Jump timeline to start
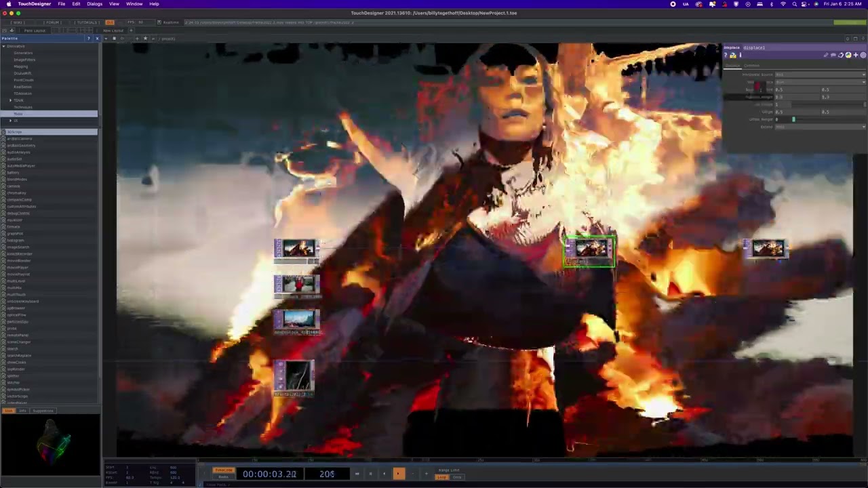This screenshot has width=868, height=488. pos(357,474)
